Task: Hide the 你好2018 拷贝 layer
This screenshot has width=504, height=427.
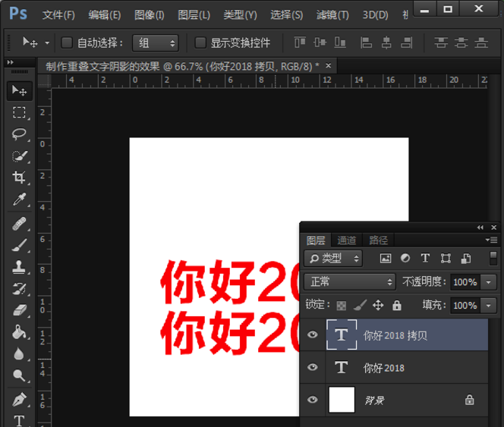Action: pyautogui.click(x=313, y=335)
